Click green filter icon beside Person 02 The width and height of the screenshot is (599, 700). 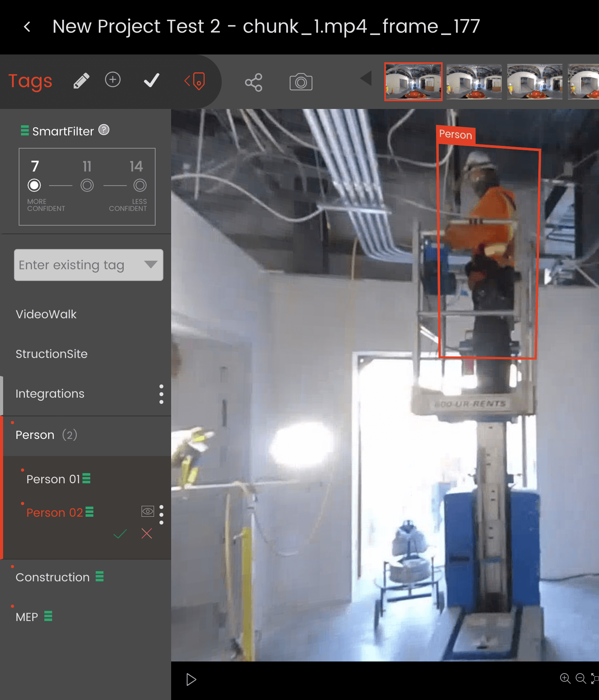(x=89, y=512)
